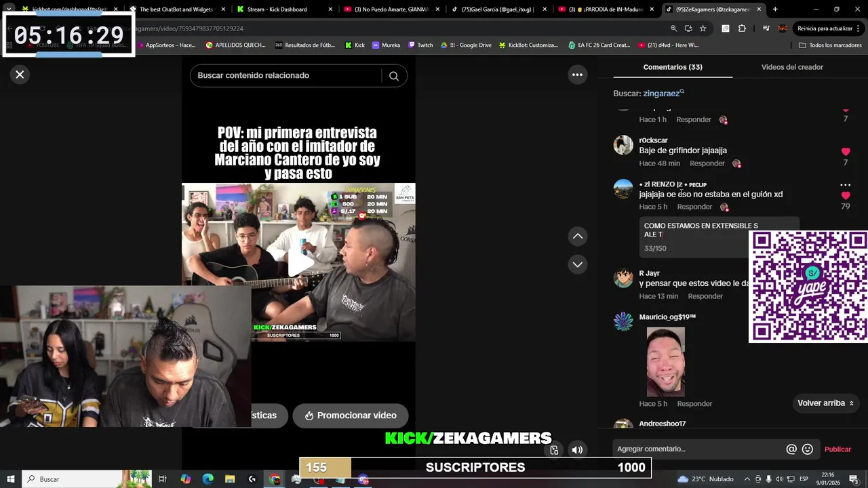Open the emoji picker in comment box
The height and width of the screenshot is (488, 868).
(807, 449)
